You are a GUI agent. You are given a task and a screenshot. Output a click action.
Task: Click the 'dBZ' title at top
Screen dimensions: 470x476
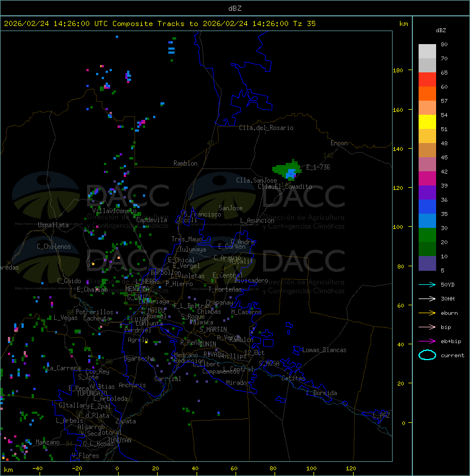(x=235, y=8)
